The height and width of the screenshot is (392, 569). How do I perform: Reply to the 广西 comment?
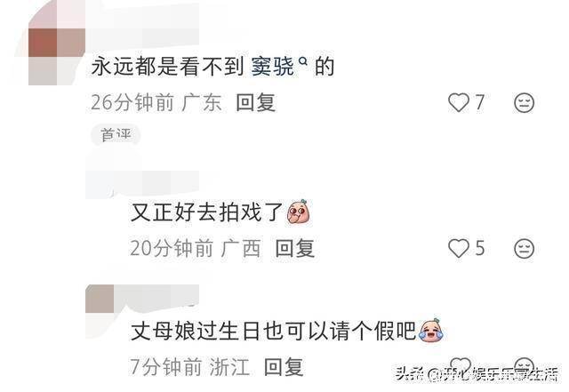coord(294,248)
